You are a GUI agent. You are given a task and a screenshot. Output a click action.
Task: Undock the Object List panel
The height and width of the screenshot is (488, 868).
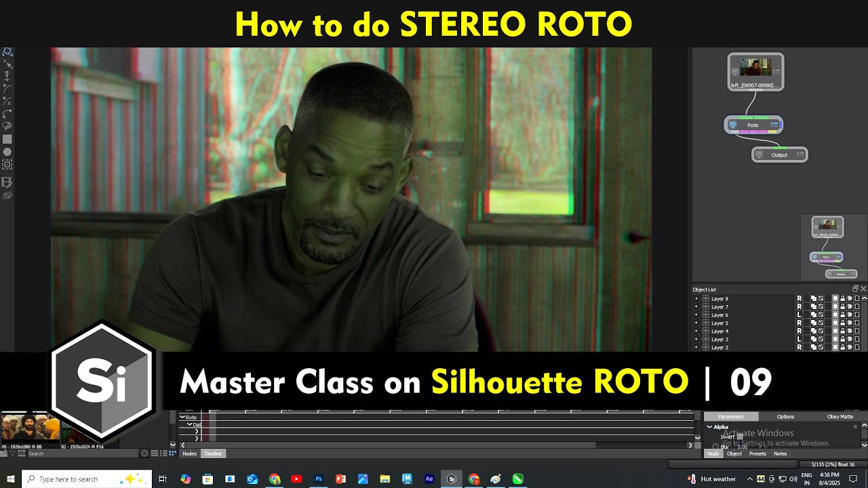pos(855,289)
